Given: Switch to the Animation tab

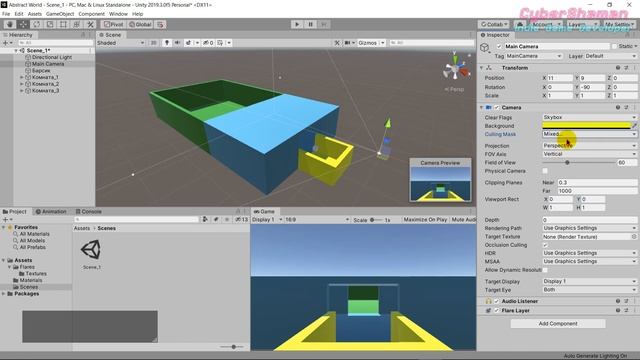Looking at the screenshot, I should [51, 211].
